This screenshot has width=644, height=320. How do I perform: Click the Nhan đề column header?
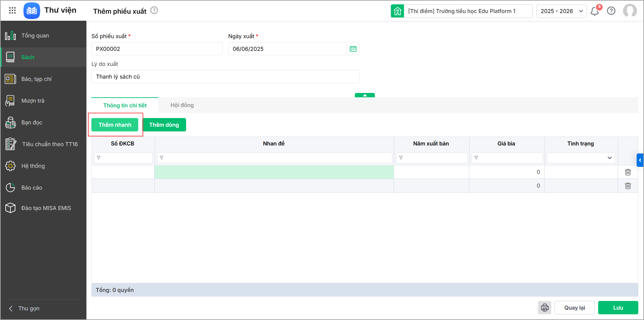(x=274, y=143)
